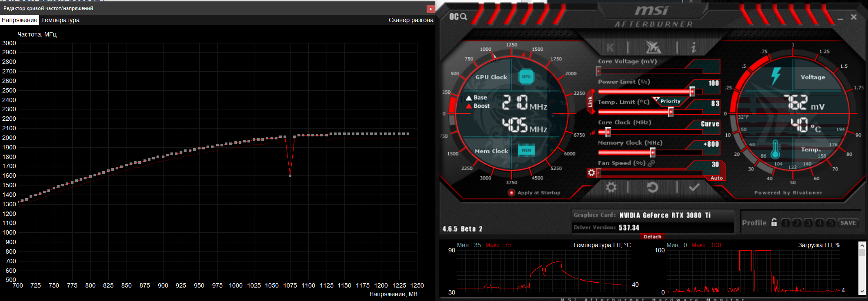868x301 pixels.
Task: Select profile slot 3
Action: tap(808, 223)
